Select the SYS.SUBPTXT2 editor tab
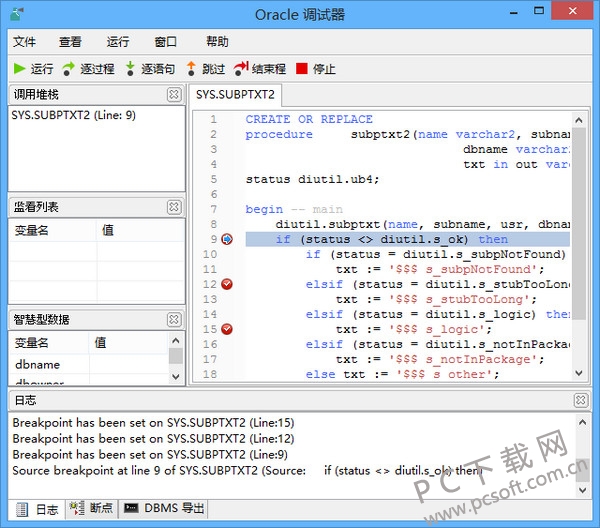Screen dimensions: 600x528 click(235, 95)
